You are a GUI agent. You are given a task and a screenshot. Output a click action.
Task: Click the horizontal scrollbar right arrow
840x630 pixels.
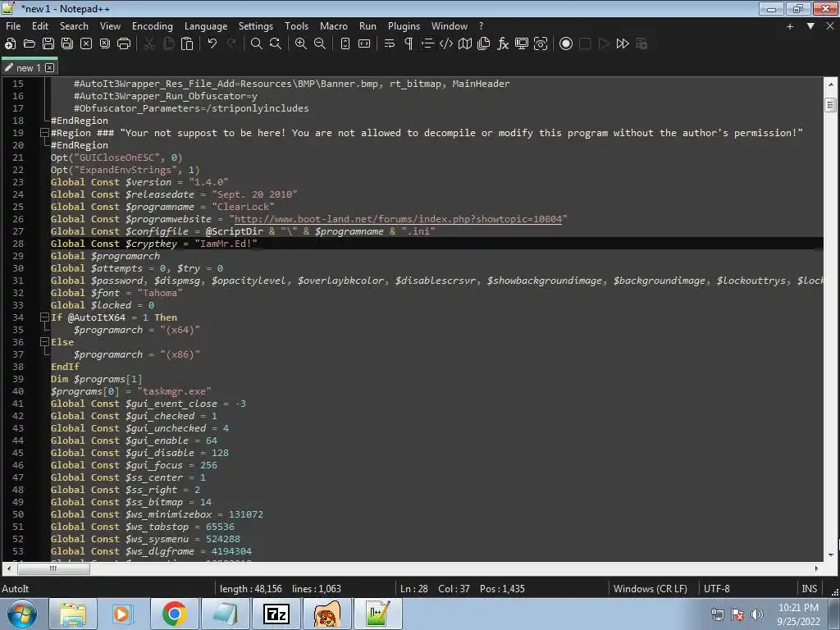816,568
